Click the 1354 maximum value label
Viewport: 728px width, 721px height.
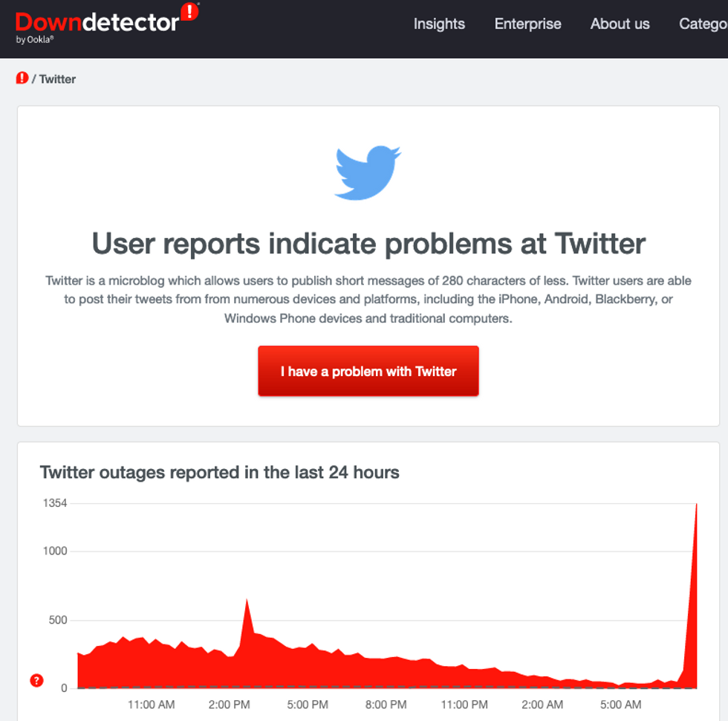55,503
